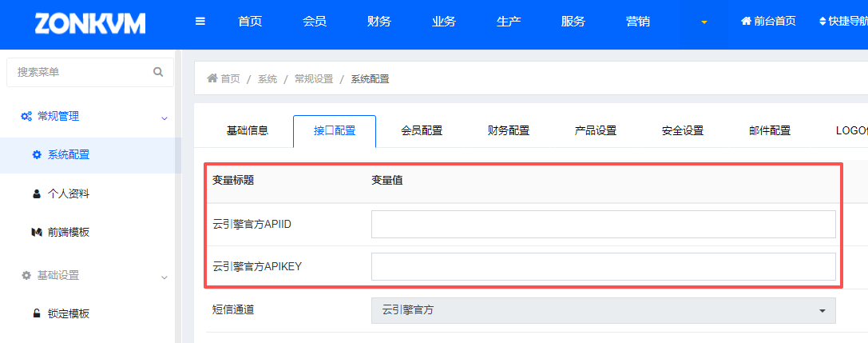Switch to the 安全设置 tab
Screen dimensions: 868x343
click(x=683, y=131)
